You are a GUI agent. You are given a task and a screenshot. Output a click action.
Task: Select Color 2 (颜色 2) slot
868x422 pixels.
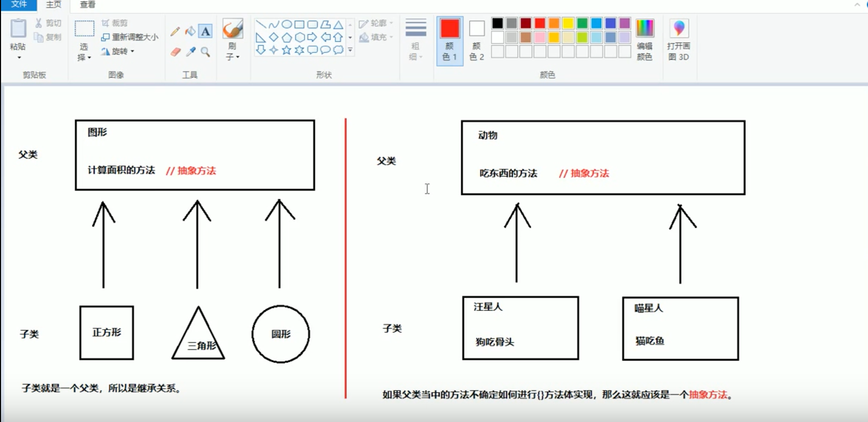pos(477,40)
